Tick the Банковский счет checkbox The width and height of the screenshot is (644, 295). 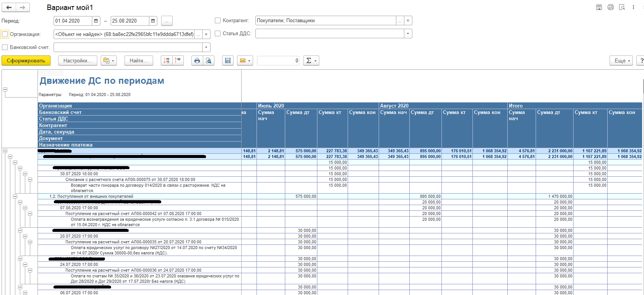[5, 47]
